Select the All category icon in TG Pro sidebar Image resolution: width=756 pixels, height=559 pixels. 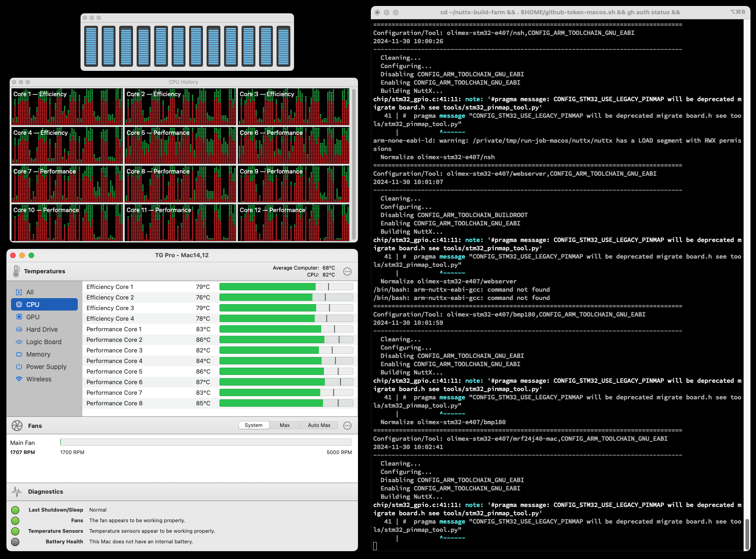(x=19, y=292)
